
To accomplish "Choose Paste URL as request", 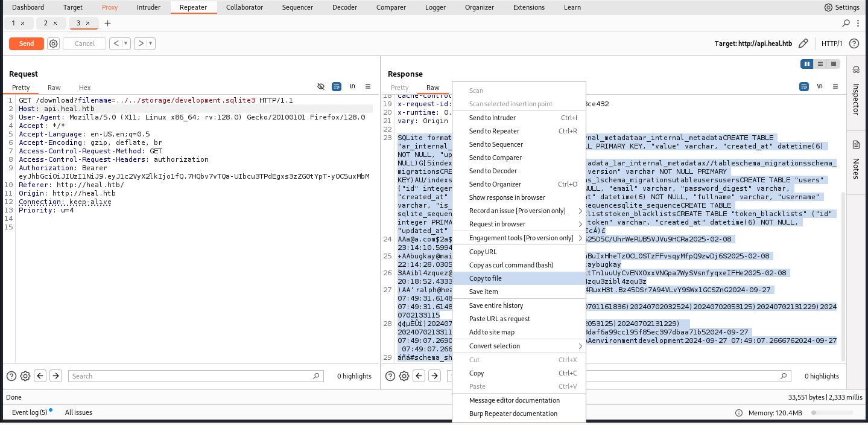I will coord(519,319).
